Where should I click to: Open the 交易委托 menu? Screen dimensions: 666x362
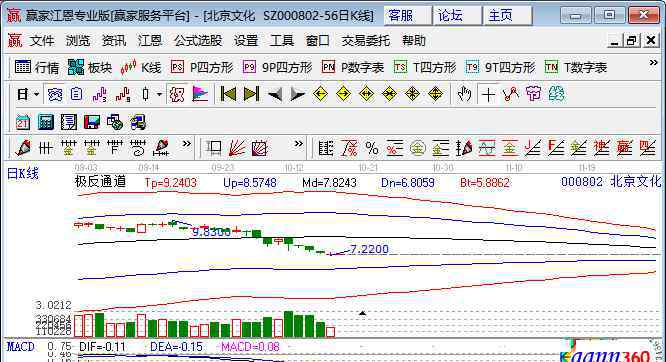click(365, 41)
